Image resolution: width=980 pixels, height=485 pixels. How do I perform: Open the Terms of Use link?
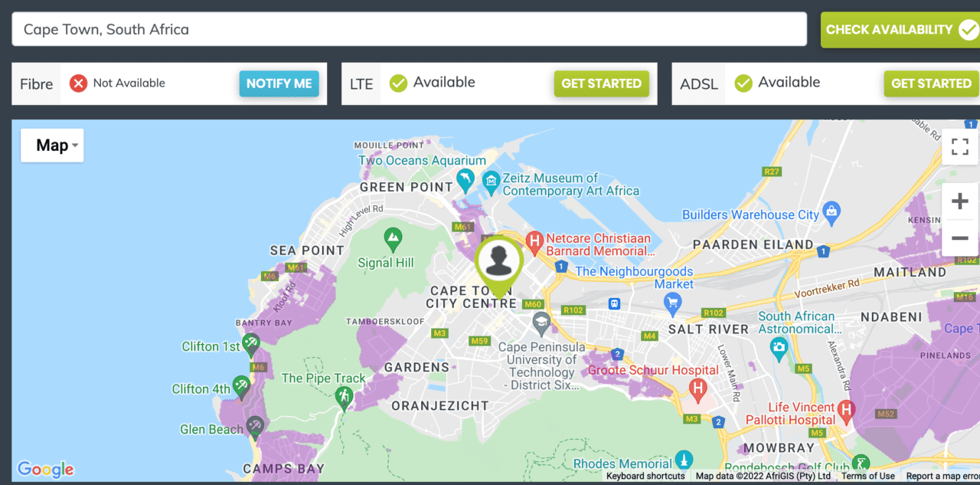tap(867, 476)
